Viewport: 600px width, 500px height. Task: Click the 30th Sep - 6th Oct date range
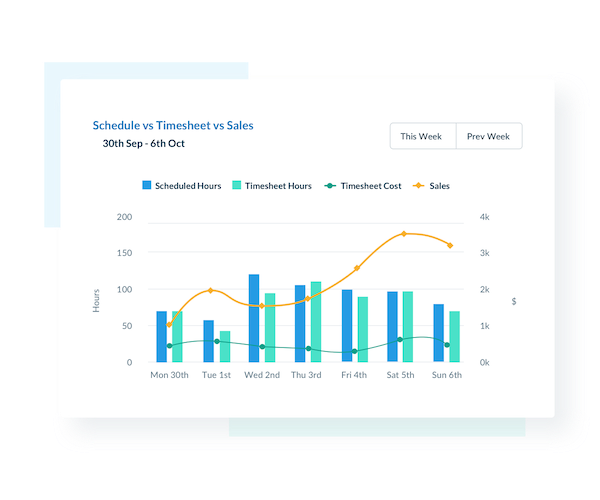[143, 143]
